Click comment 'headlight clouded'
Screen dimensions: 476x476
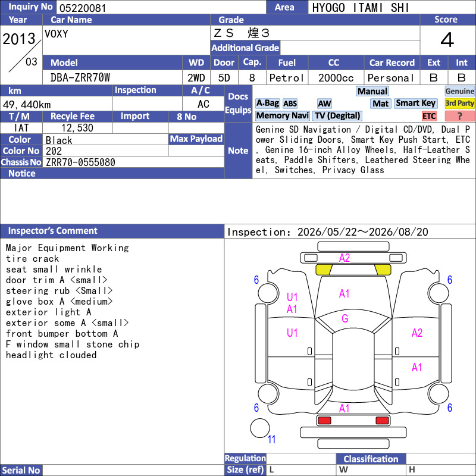(51, 355)
